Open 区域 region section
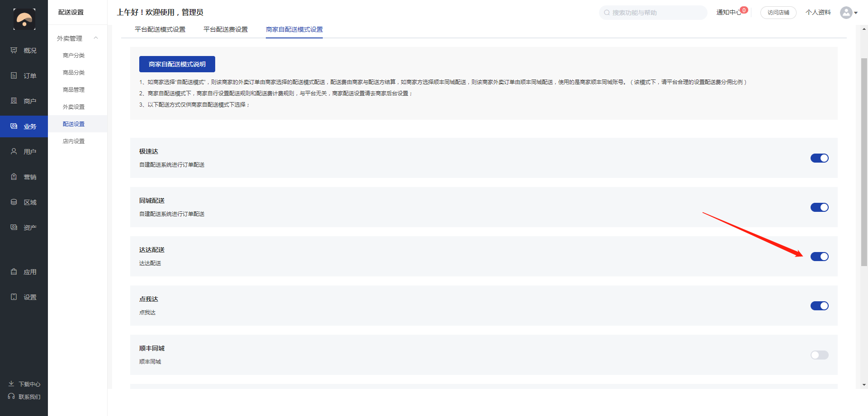868x416 pixels. (24, 202)
